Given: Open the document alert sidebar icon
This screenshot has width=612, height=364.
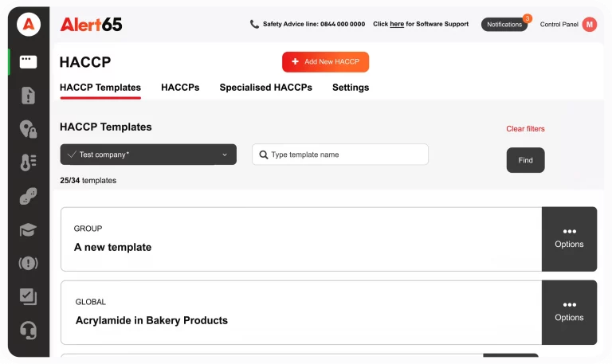Looking at the screenshot, I should [28, 96].
